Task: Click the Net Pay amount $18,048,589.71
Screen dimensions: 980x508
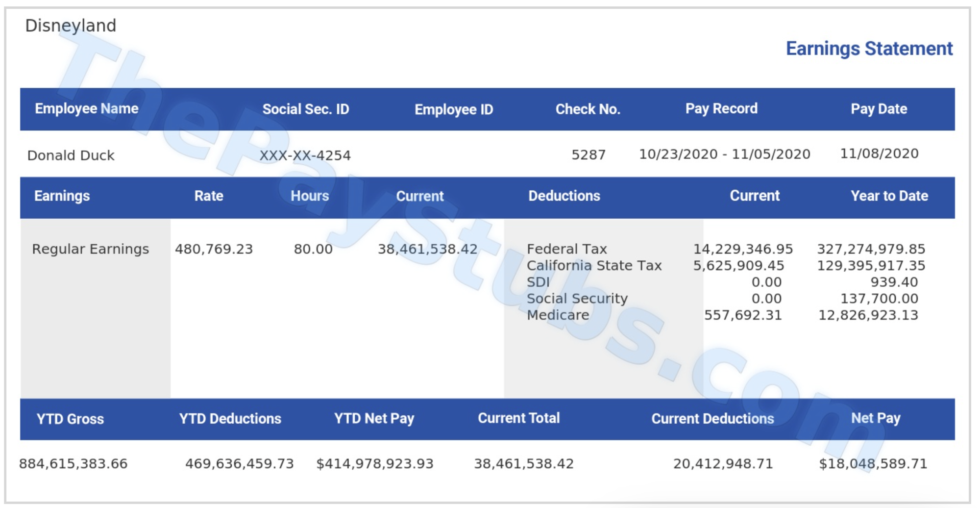Action: click(873, 464)
